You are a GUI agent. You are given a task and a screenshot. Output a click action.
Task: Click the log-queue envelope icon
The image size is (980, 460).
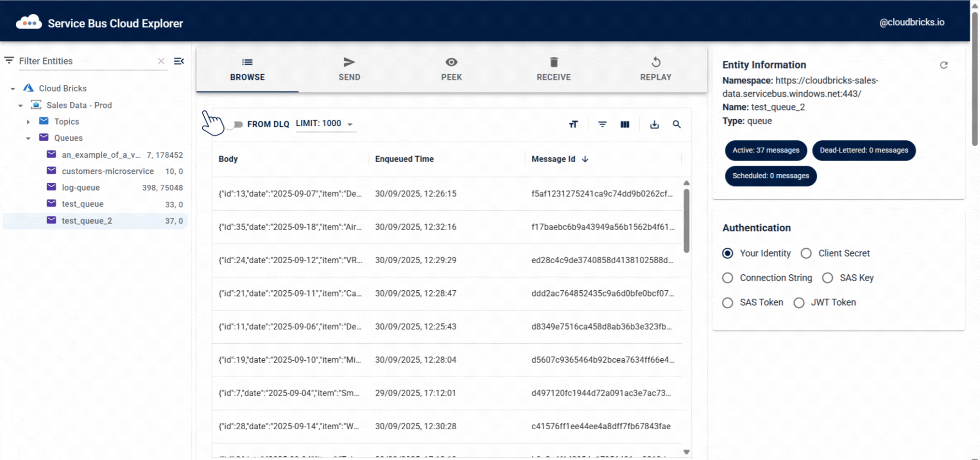click(x=52, y=187)
